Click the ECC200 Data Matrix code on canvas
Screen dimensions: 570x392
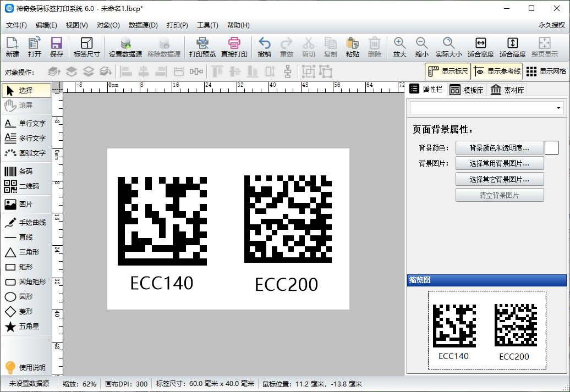[288, 219]
